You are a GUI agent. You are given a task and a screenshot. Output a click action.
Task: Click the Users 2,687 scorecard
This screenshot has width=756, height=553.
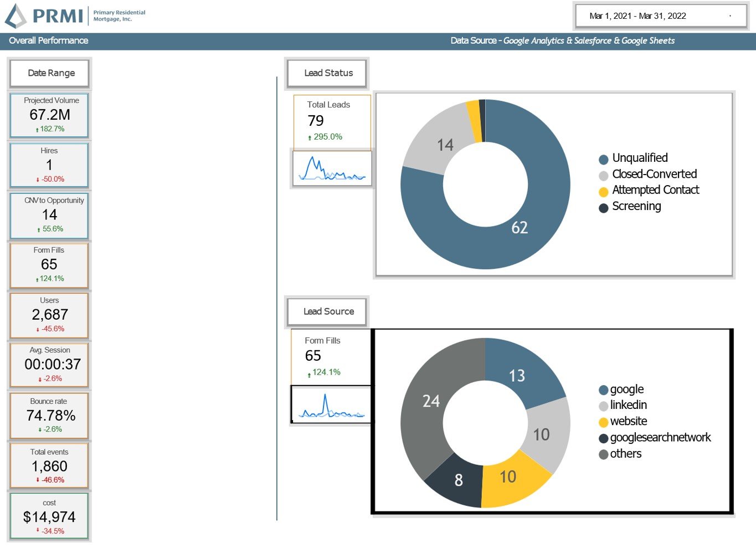[49, 315]
